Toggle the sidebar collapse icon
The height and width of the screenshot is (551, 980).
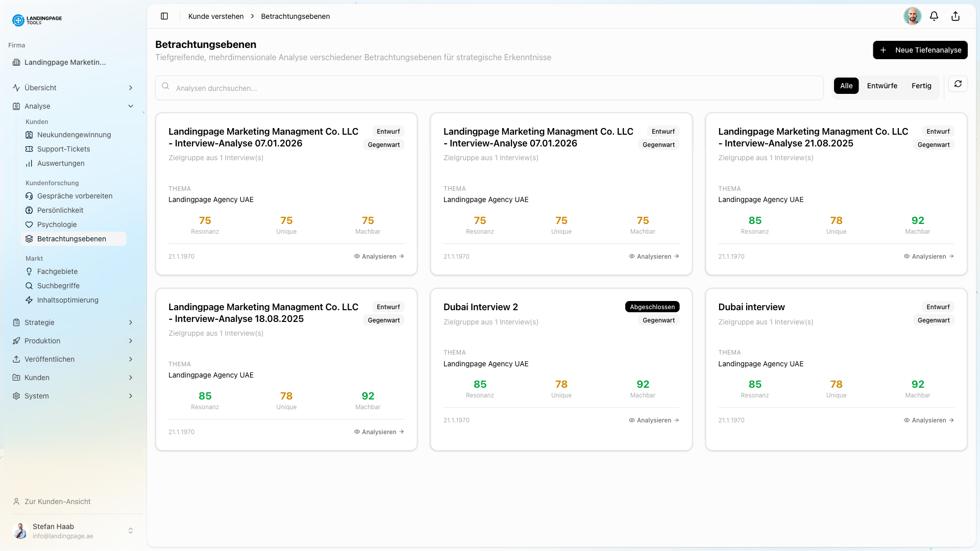tap(164, 16)
